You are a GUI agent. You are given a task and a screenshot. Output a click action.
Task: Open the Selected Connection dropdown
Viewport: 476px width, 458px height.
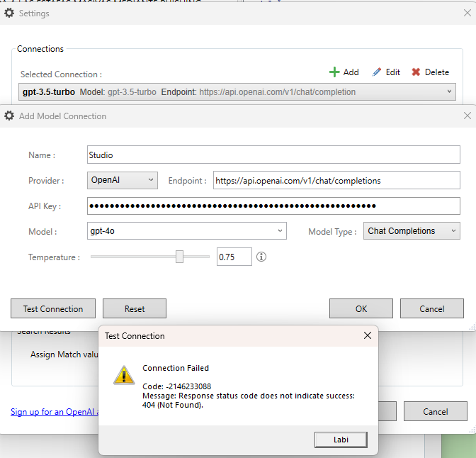click(x=237, y=91)
